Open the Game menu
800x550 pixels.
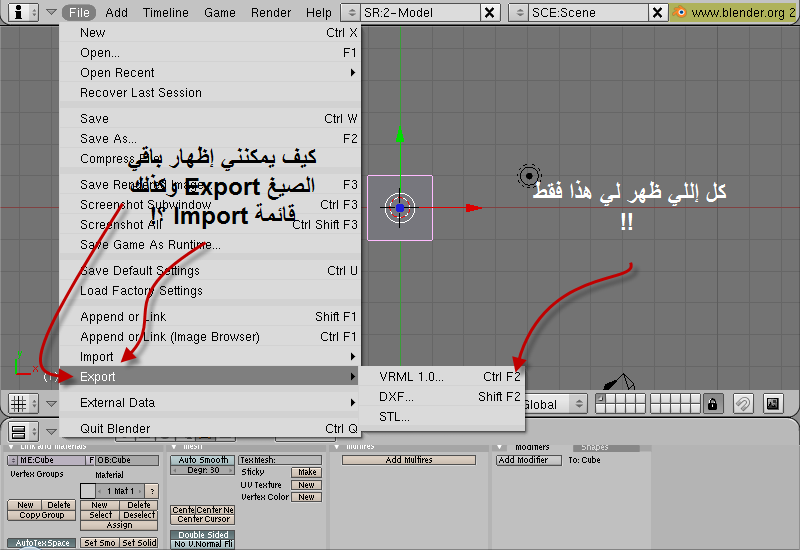219,12
